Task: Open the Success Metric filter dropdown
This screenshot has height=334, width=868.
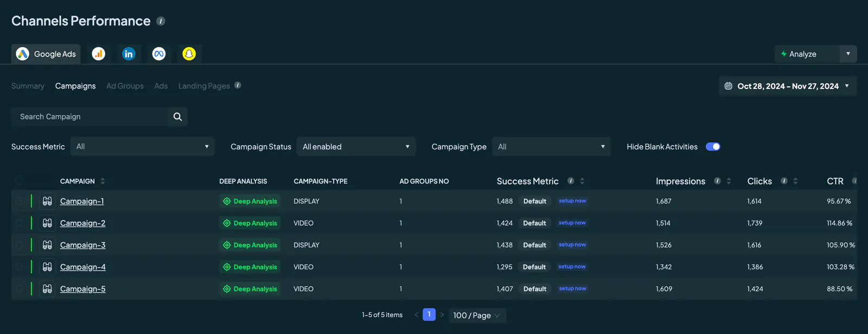Action: pyautogui.click(x=143, y=147)
